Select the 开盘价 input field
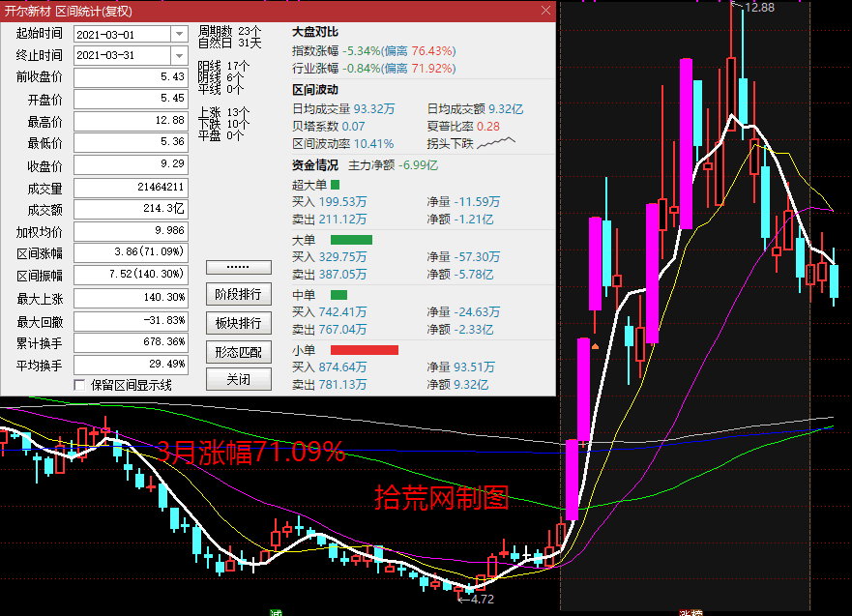The height and width of the screenshot is (616, 852). (x=131, y=98)
